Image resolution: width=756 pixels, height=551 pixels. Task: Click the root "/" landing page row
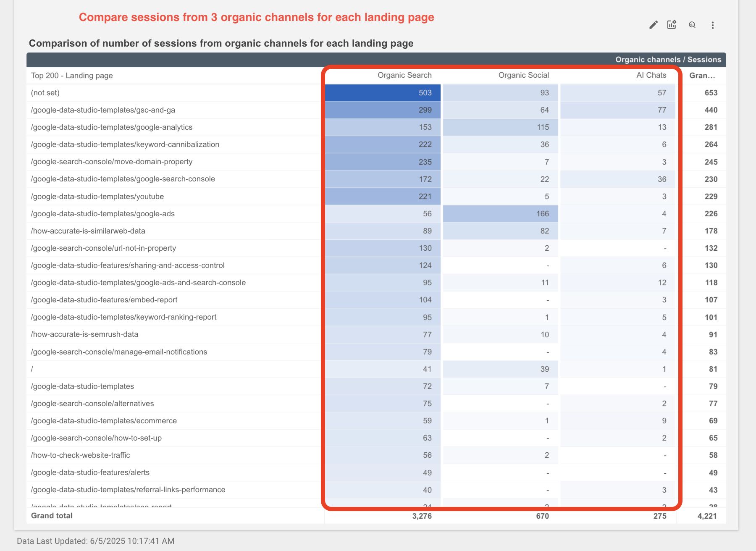click(32, 369)
